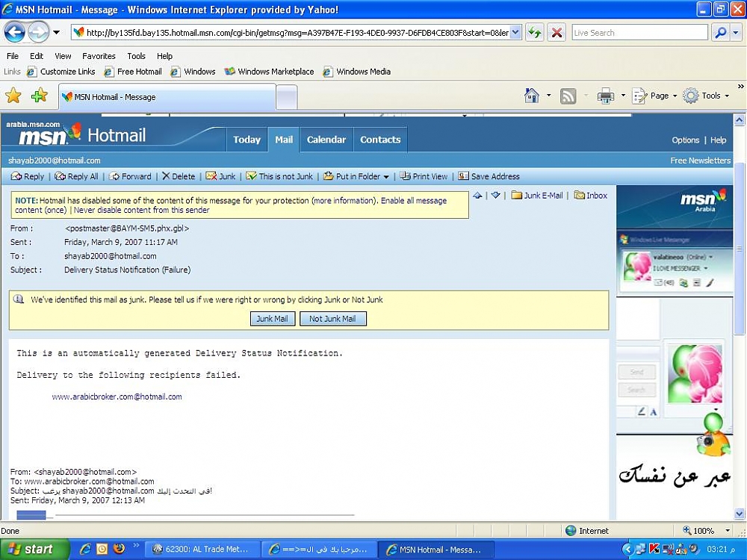Click the Print icon in toolbar
Image resolution: width=747 pixels, height=560 pixels.
[605, 96]
